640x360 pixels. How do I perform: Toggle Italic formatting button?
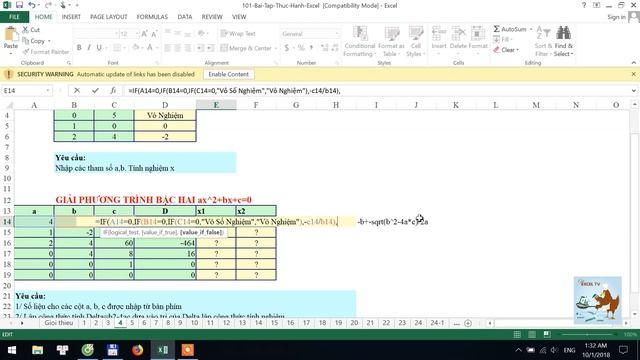point(89,48)
